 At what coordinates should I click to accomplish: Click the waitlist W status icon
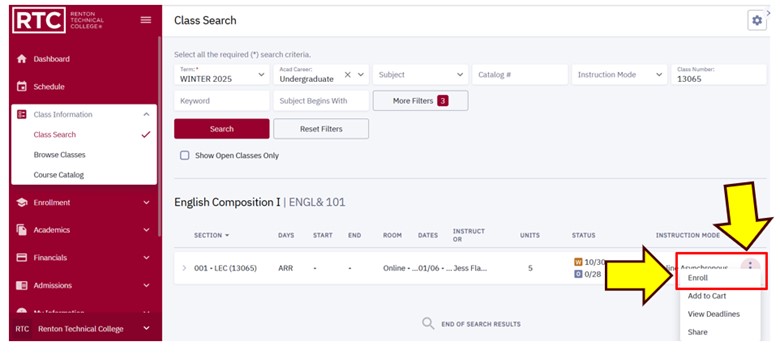[x=578, y=262]
